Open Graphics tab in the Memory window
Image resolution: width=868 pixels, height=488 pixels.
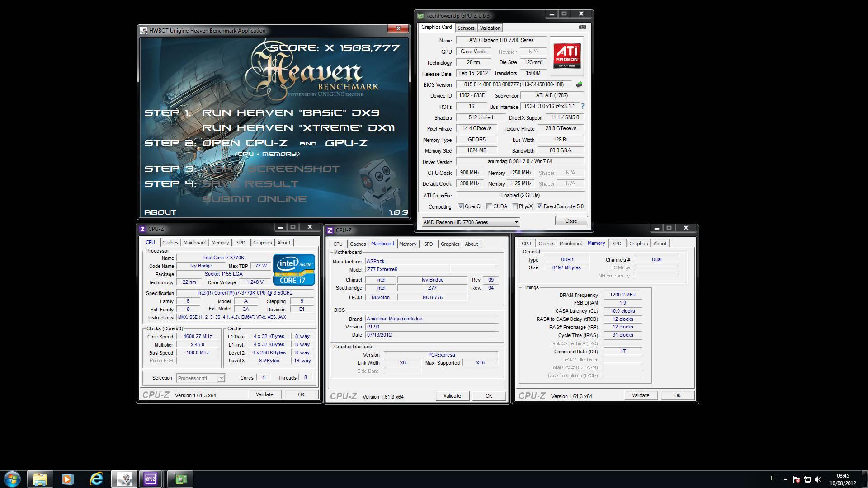tap(638, 244)
